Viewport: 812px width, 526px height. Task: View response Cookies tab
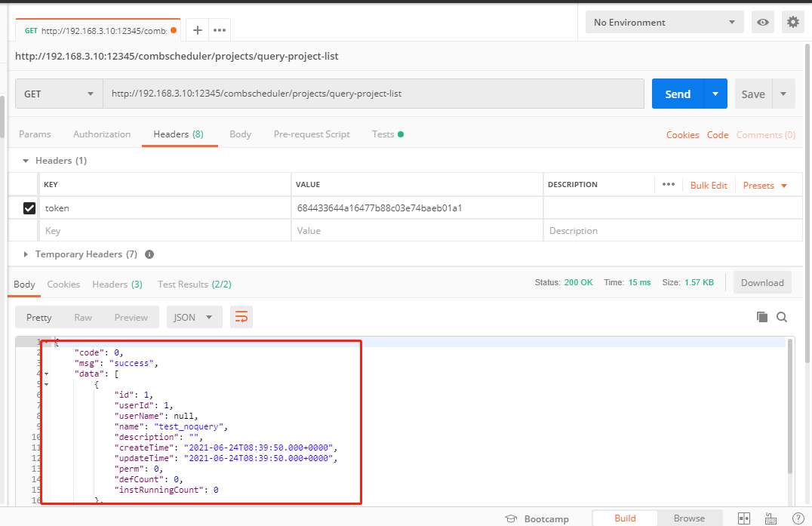63,285
